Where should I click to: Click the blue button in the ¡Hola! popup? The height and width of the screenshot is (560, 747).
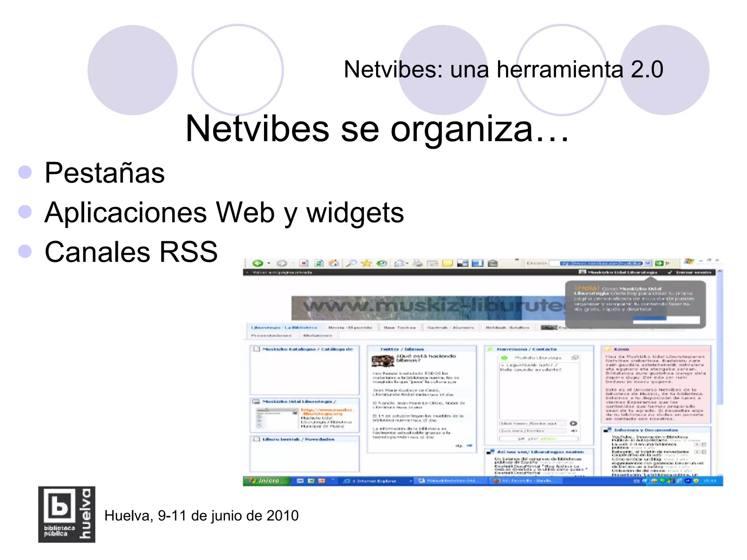[x=650, y=319]
